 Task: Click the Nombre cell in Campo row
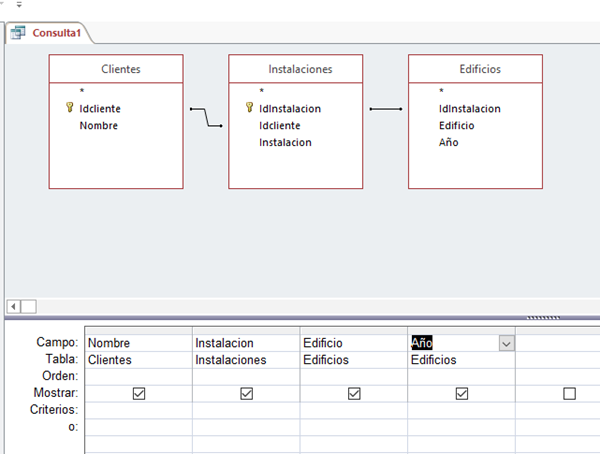139,343
